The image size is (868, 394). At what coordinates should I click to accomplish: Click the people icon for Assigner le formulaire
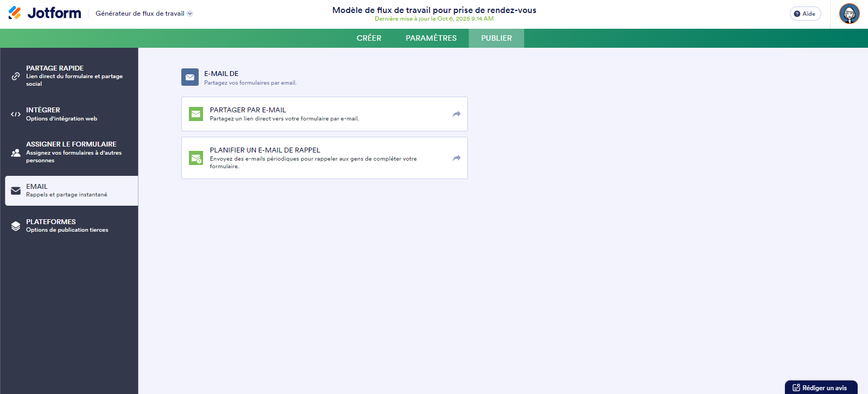(16, 152)
